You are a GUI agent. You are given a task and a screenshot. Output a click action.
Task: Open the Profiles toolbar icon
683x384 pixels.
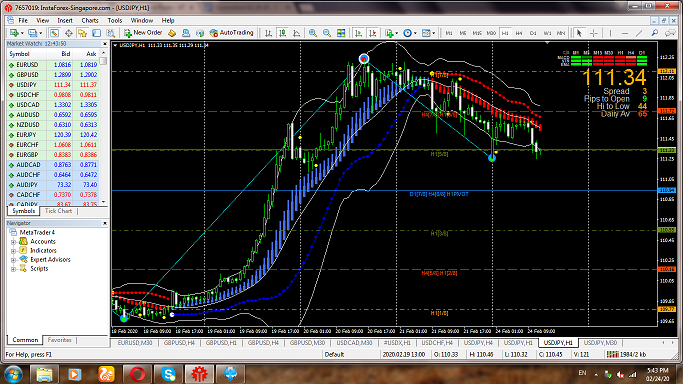(x=32, y=33)
